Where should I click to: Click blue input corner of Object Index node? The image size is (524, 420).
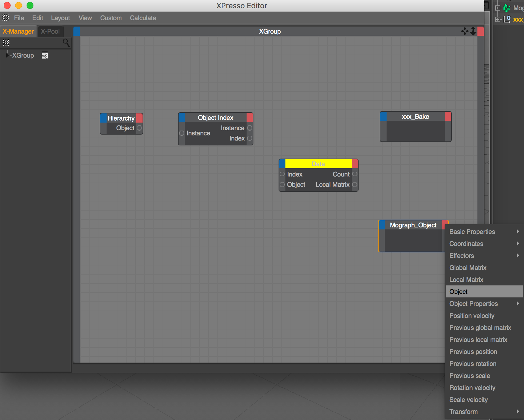[x=182, y=117]
